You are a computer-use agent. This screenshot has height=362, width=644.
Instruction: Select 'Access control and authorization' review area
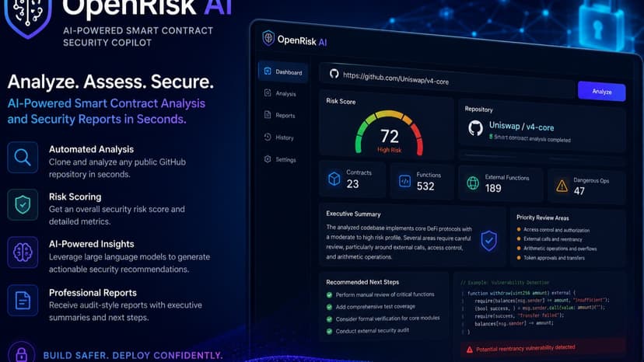[553, 230]
